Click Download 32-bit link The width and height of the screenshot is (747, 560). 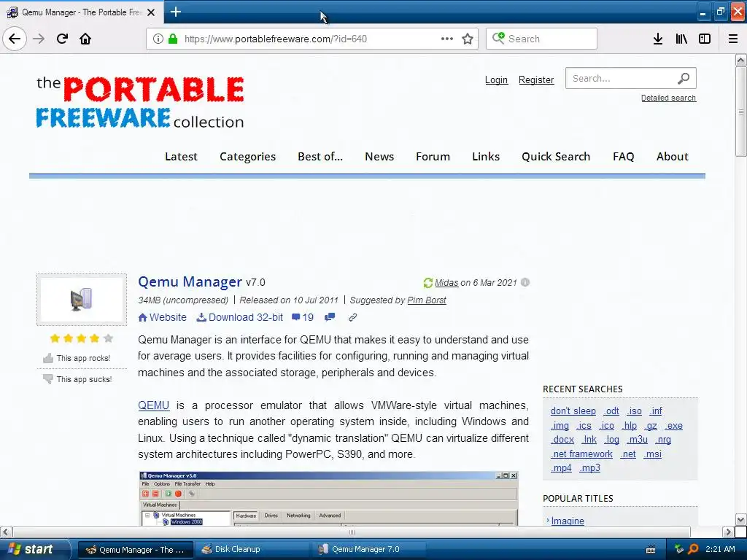(x=239, y=317)
